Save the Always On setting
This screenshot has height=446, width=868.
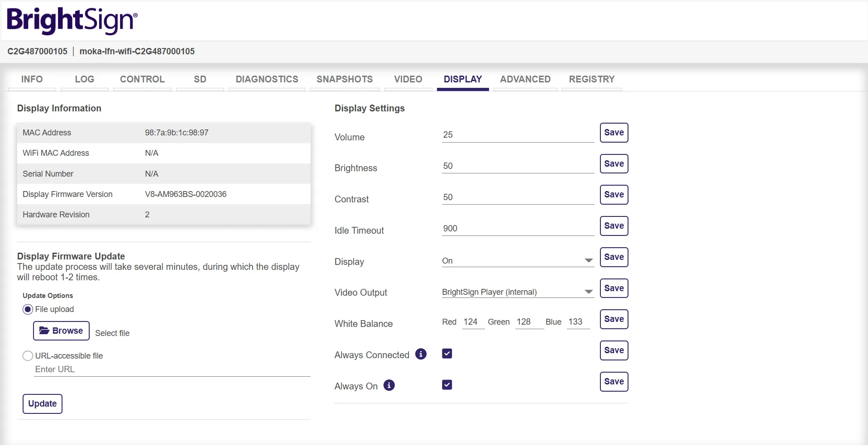(x=614, y=382)
